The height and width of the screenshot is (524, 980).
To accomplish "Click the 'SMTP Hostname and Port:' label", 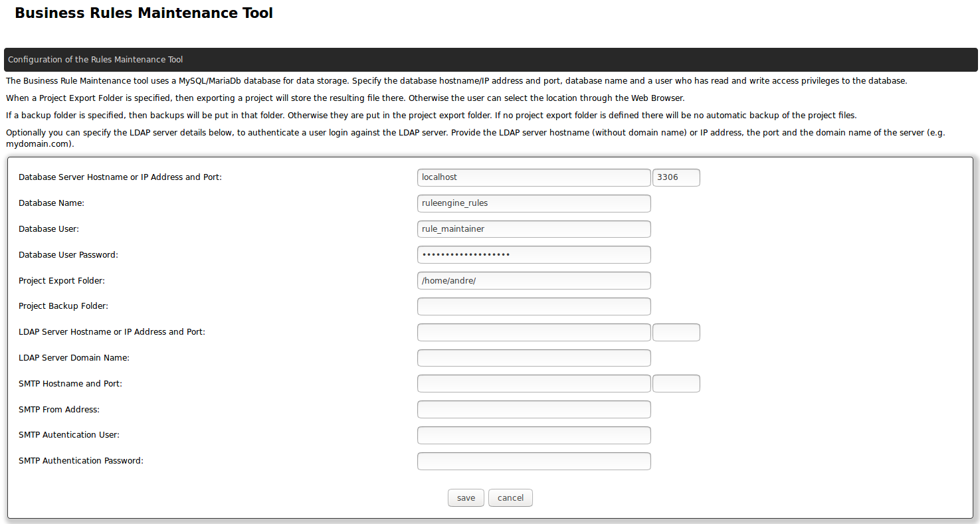I will coord(70,384).
